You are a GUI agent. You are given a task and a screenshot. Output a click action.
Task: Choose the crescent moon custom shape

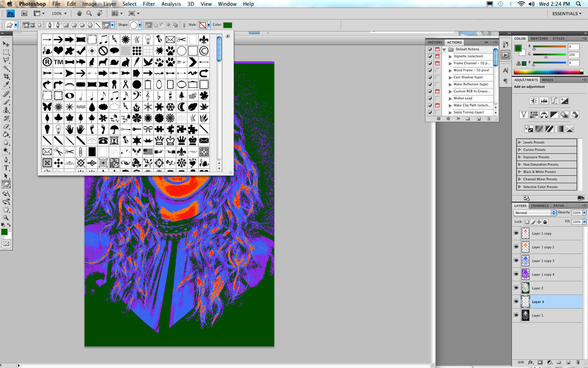pos(182,107)
